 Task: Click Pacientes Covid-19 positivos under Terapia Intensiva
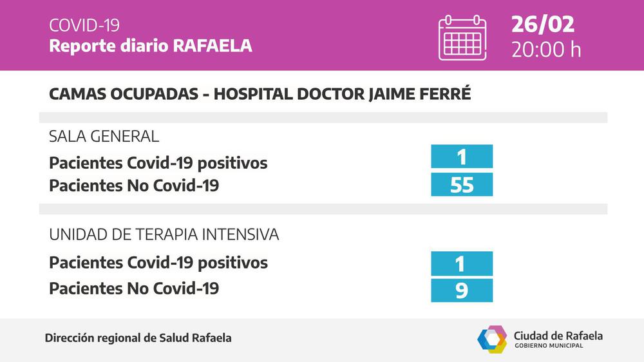click(x=158, y=263)
